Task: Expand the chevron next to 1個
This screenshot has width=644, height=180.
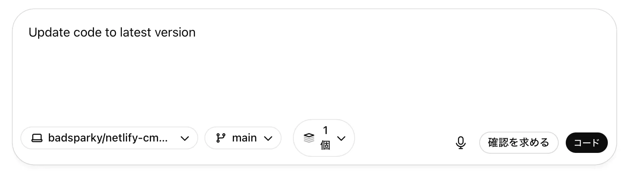Action: (341, 138)
